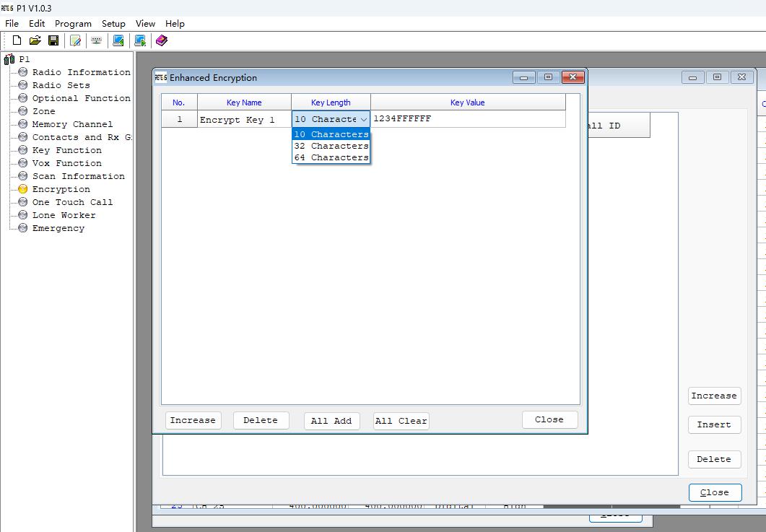This screenshot has width=766, height=532.
Task: Open the Program menu
Action: [73, 23]
